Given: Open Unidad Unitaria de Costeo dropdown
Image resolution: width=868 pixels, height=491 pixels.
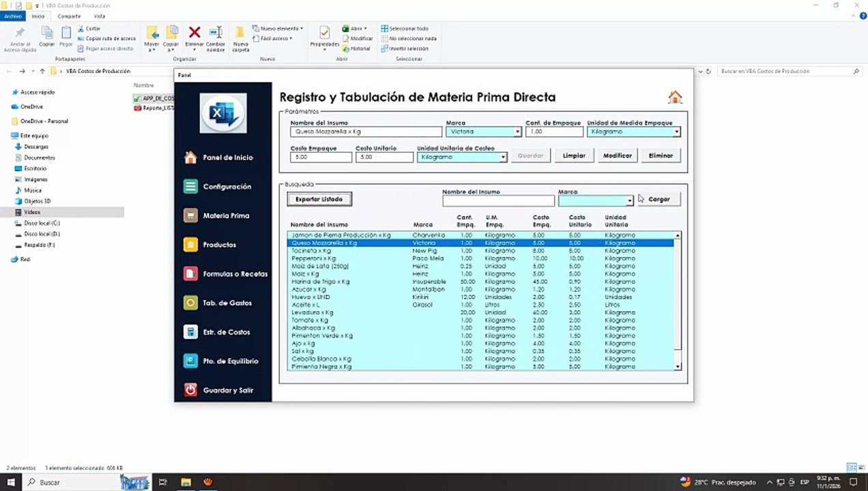Looking at the screenshot, I should tap(503, 157).
